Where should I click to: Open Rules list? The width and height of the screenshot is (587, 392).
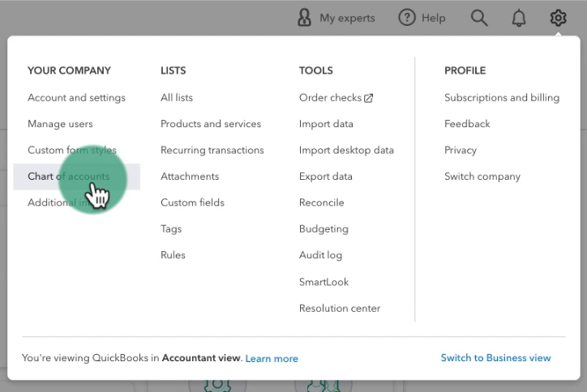[x=173, y=255]
